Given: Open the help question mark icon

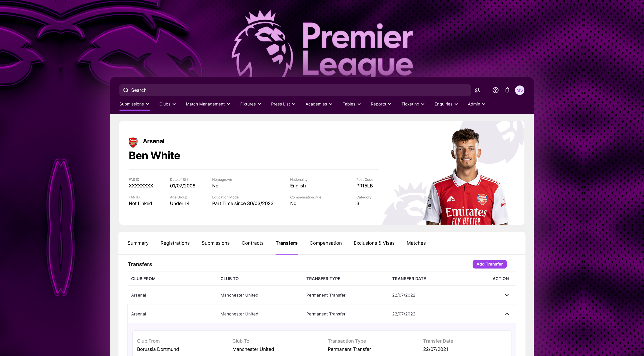Looking at the screenshot, I should pyautogui.click(x=495, y=90).
